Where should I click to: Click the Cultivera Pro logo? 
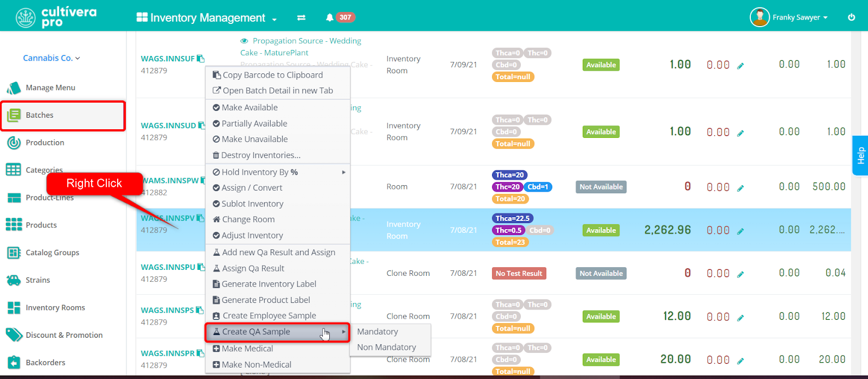click(56, 17)
